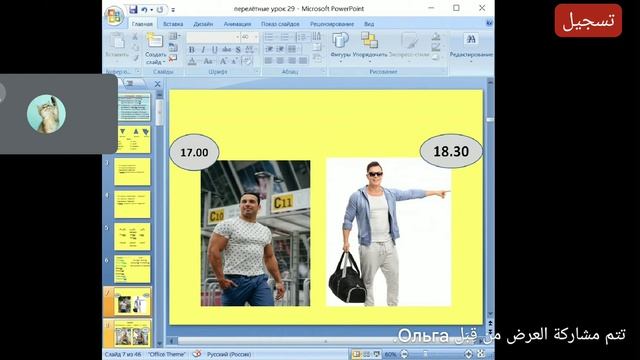Apply bulleted list
640x360 pixels.
pos(270,37)
